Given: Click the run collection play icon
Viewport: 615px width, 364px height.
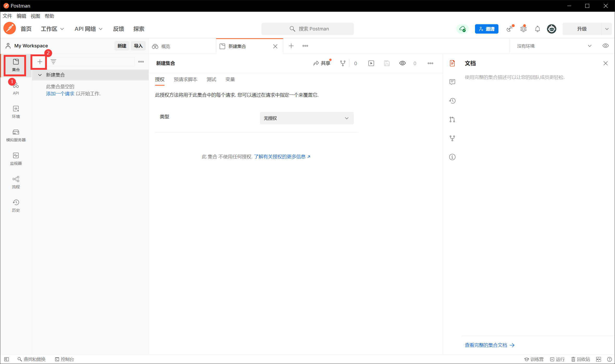Looking at the screenshot, I should [371, 63].
